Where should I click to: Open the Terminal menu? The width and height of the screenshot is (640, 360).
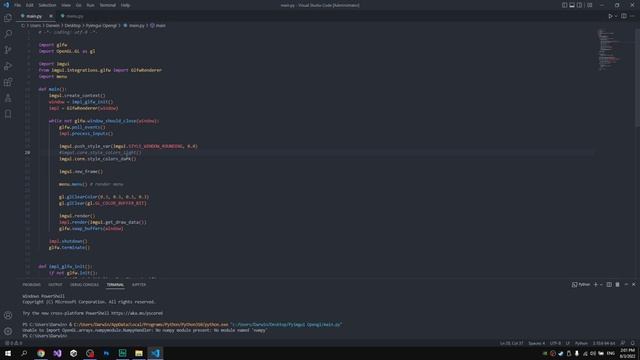pos(108,5)
